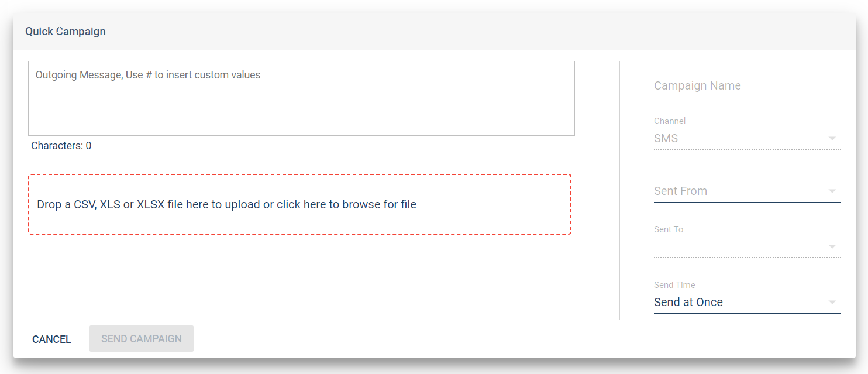Viewport: 868px width, 374px height.
Task: Focus the Campaign Name field
Action: click(x=747, y=85)
